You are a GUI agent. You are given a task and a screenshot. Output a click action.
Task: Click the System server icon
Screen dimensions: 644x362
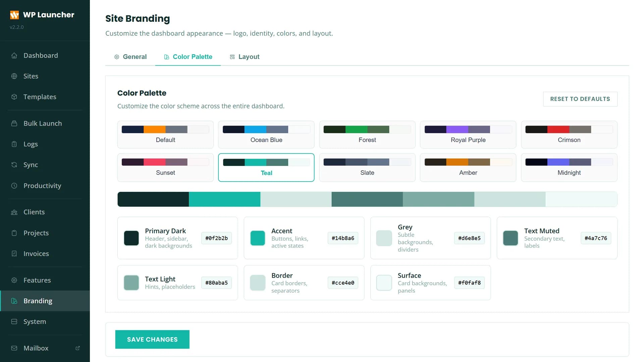coord(14,322)
